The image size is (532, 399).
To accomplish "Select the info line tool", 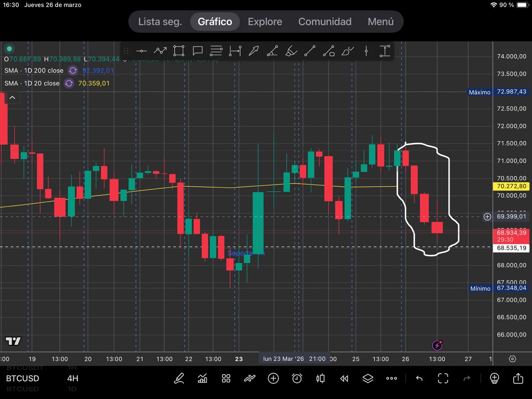I will click(329, 51).
